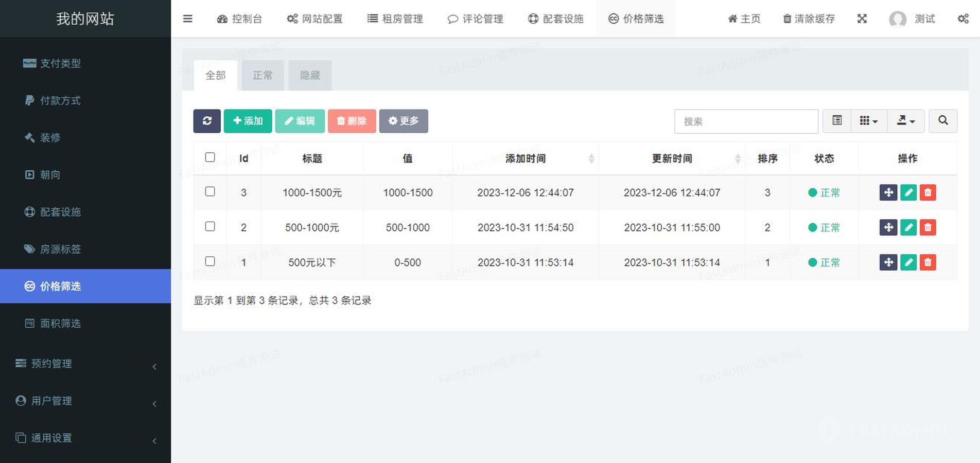This screenshot has width=980, height=463.
Task: Open 租房管理 in the top navigation
Action: point(395,19)
